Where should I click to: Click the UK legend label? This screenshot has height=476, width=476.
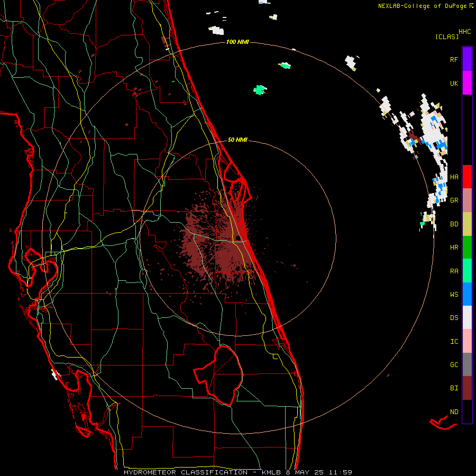(454, 83)
